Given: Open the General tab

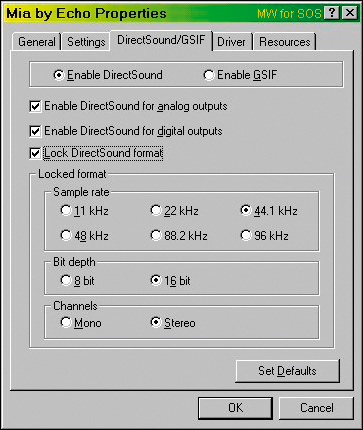Looking at the screenshot, I should [36, 42].
